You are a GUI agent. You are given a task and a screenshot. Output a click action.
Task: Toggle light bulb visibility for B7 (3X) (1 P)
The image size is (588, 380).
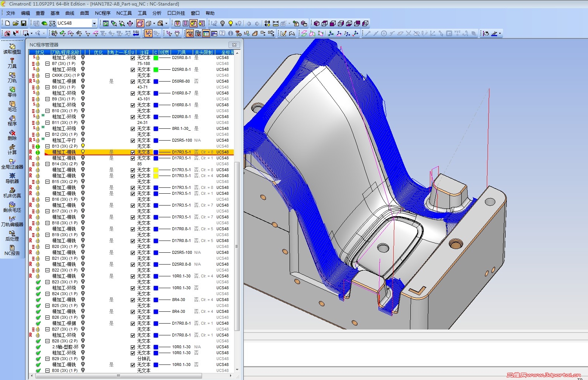83,63
